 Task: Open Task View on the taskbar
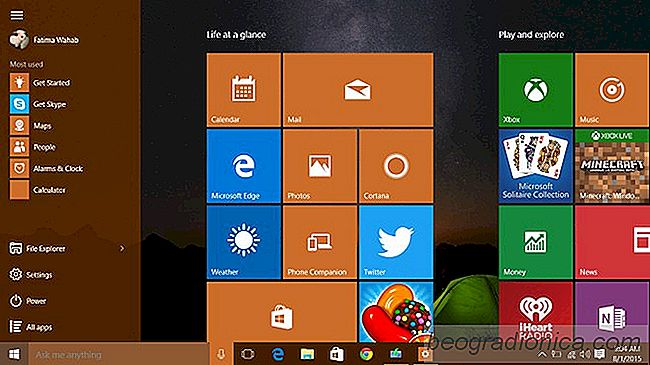point(247,354)
